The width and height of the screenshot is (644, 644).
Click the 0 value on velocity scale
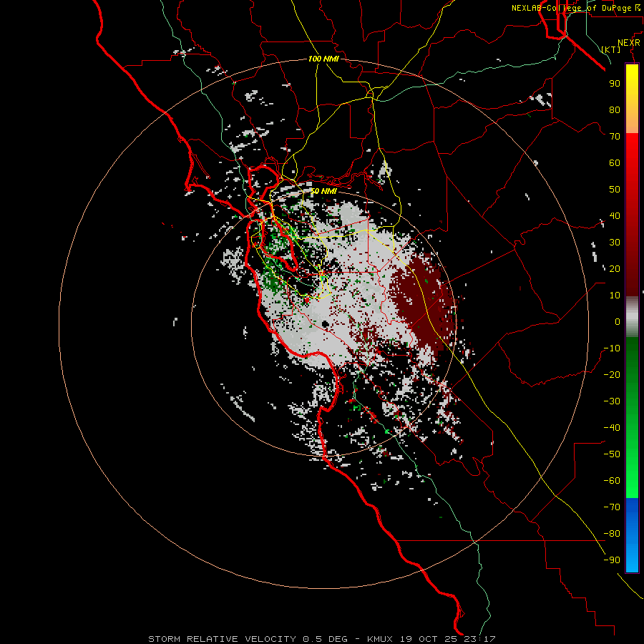click(x=618, y=321)
